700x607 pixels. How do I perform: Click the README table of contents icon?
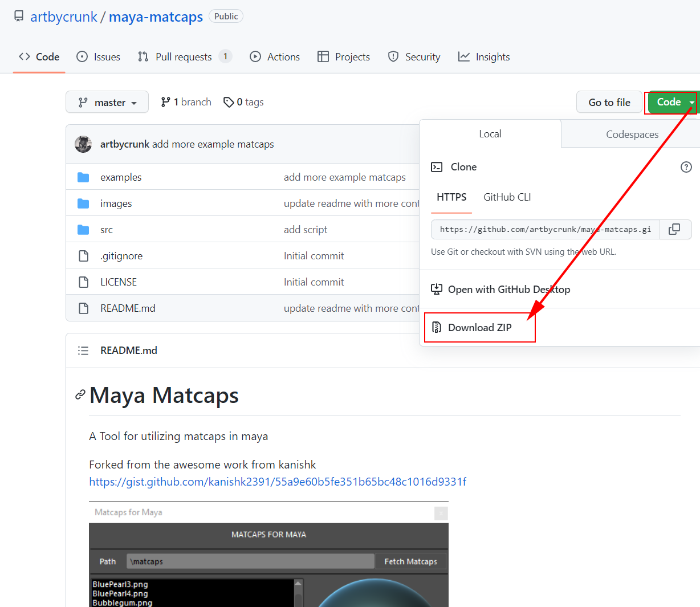click(83, 351)
